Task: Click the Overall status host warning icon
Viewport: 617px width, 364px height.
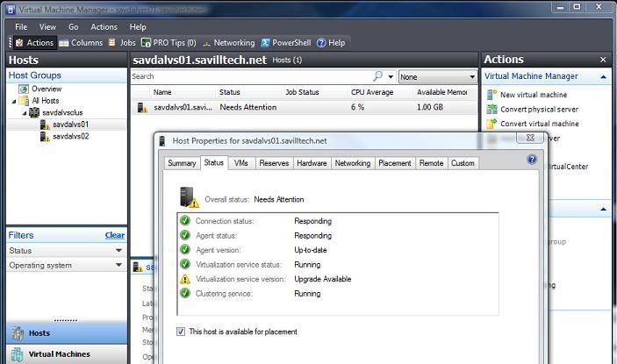Action: [x=189, y=197]
